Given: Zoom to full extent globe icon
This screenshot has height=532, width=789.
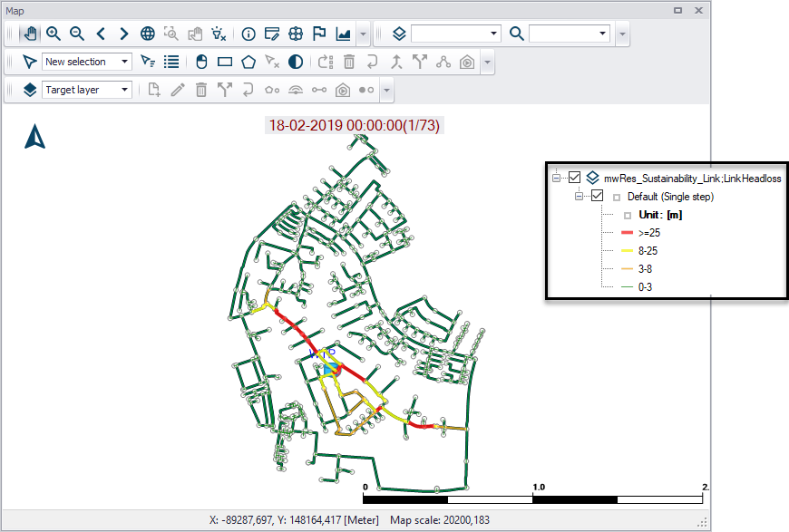Looking at the screenshot, I should pyautogui.click(x=148, y=34).
